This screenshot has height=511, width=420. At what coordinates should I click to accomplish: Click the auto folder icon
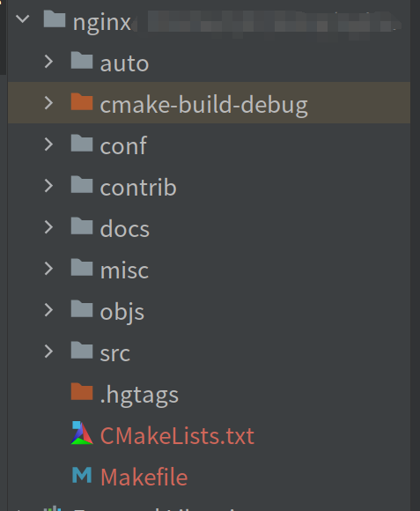click(82, 60)
